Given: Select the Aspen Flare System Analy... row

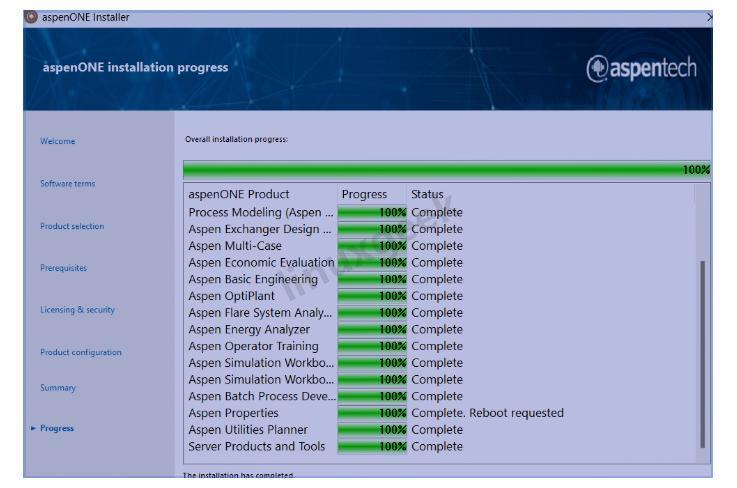Looking at the screenshot, I should tap(439, 313).
